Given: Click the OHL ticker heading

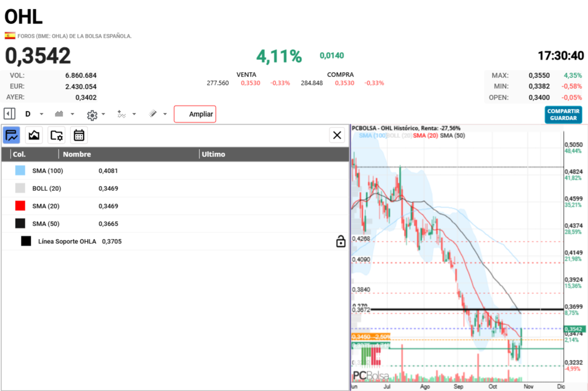Looking at the screenshot, I should point(24,17).
